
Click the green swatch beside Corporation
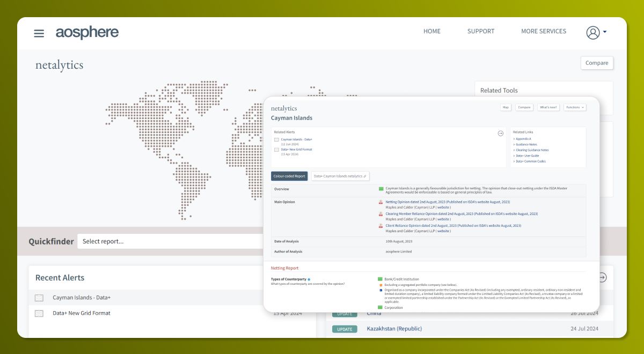pos(380,307)
